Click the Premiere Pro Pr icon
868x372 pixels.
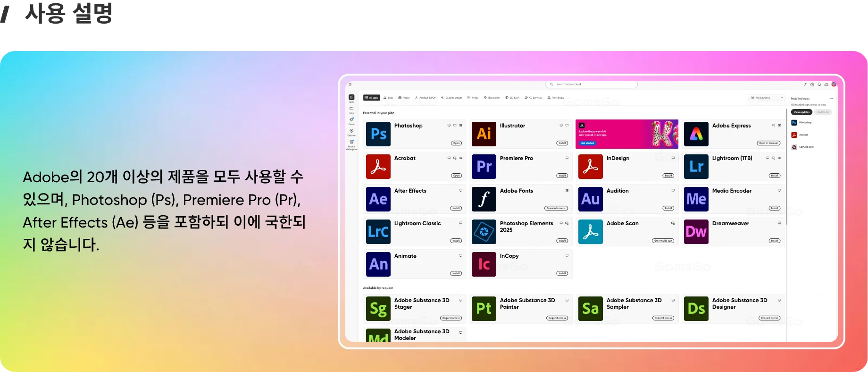484,167
